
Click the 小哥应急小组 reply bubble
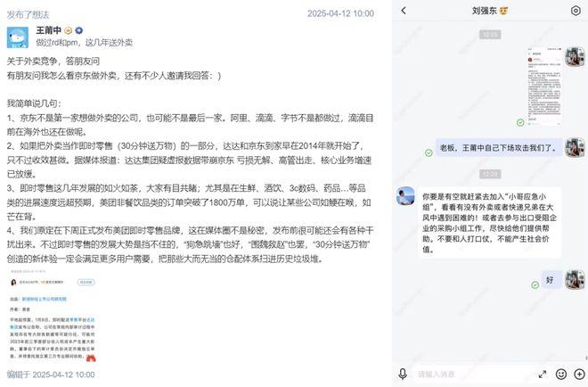tap(490, 223)
